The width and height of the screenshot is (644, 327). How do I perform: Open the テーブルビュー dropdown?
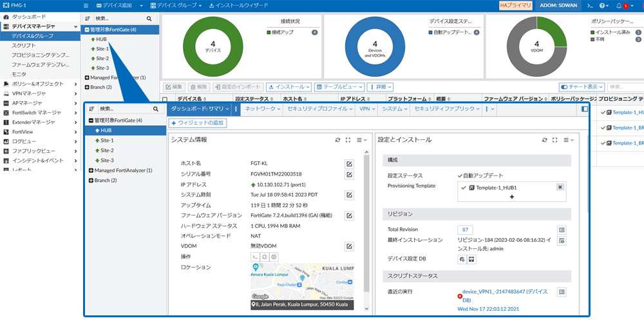339,87
